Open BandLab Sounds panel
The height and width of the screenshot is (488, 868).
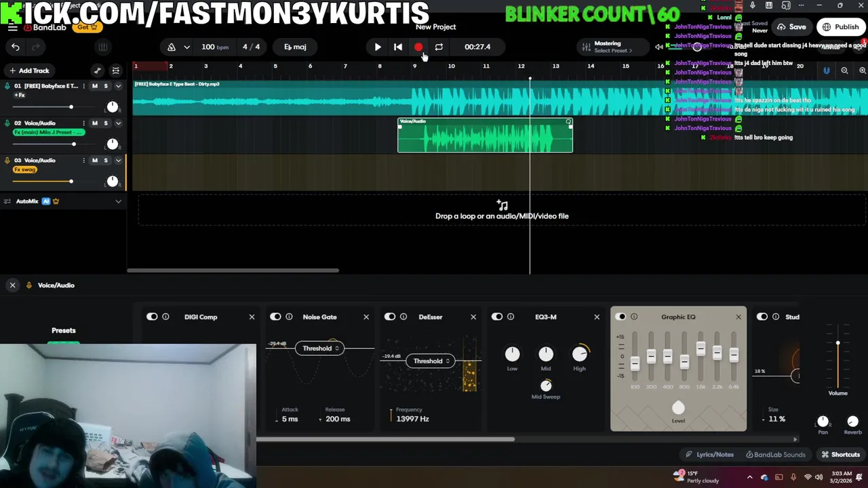point(776,455)
